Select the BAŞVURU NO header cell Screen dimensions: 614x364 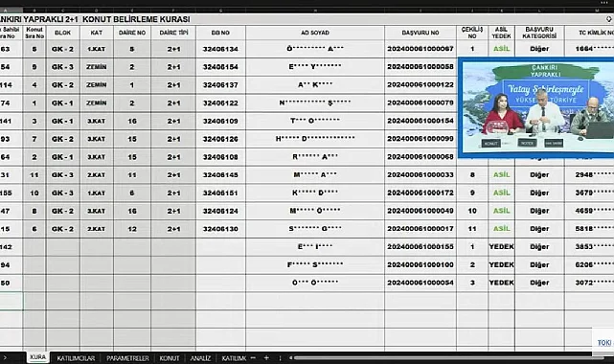(x=421, y=33)
